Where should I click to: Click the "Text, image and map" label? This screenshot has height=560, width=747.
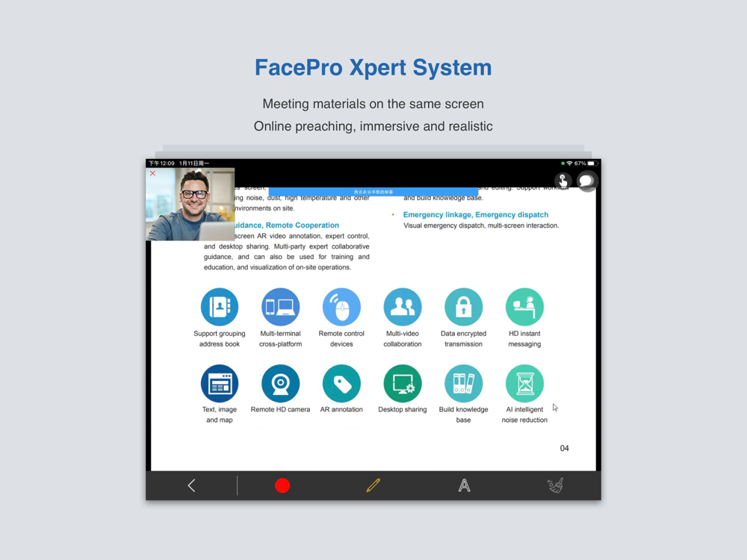220,414
